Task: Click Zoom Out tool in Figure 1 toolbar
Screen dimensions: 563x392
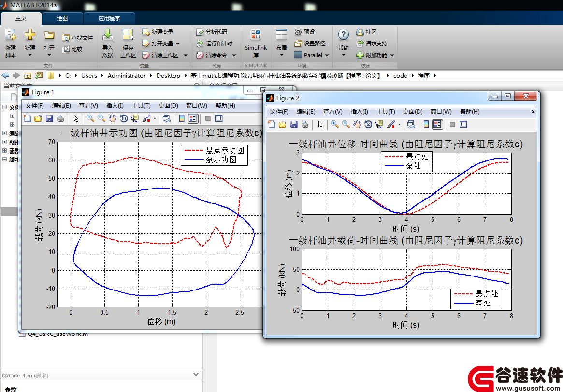Action: (x=101, y=118)
